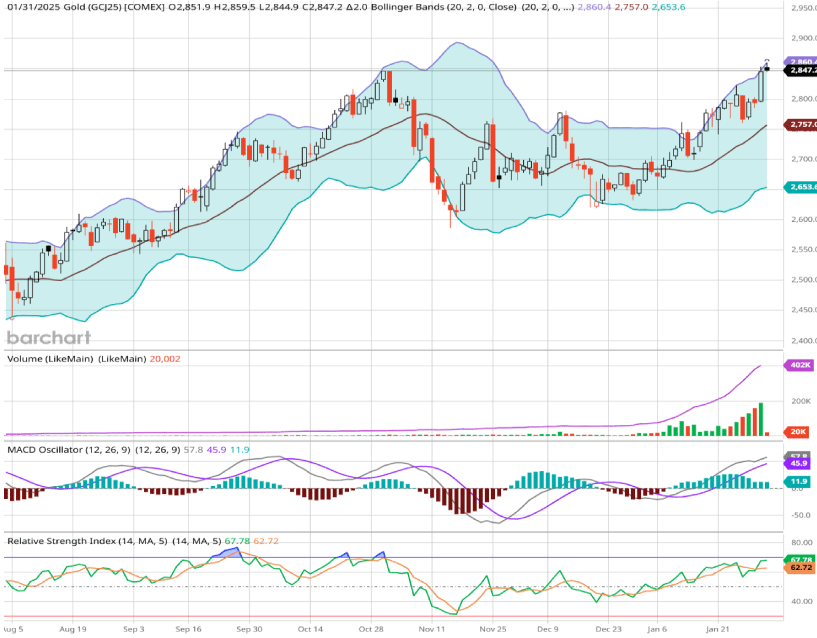Click the 67.78 RSI value tag

point(802,558)
